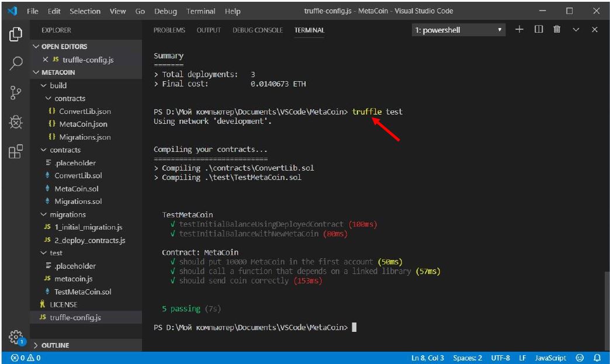This screenshot has height=364, width=610.
Task: Open the Debug view in activity bar
Action: [x=16, y=122]
